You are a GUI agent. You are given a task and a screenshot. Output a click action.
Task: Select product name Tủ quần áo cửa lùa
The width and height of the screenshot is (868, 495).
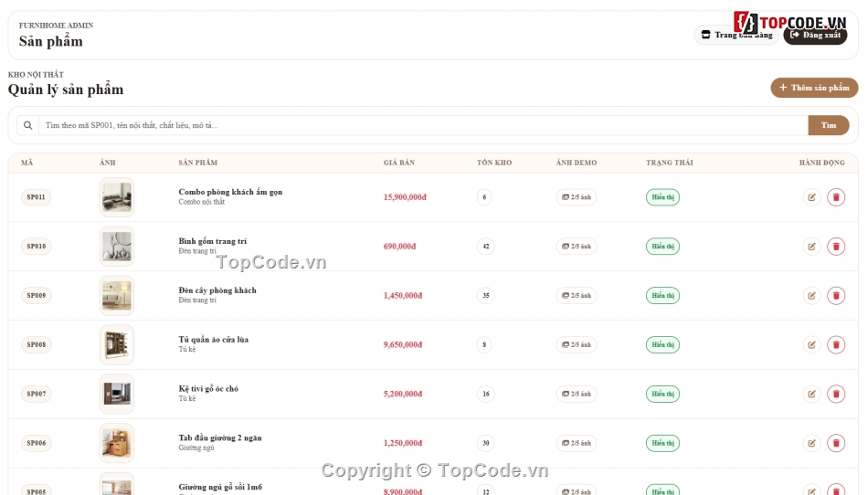coord(214,340)
